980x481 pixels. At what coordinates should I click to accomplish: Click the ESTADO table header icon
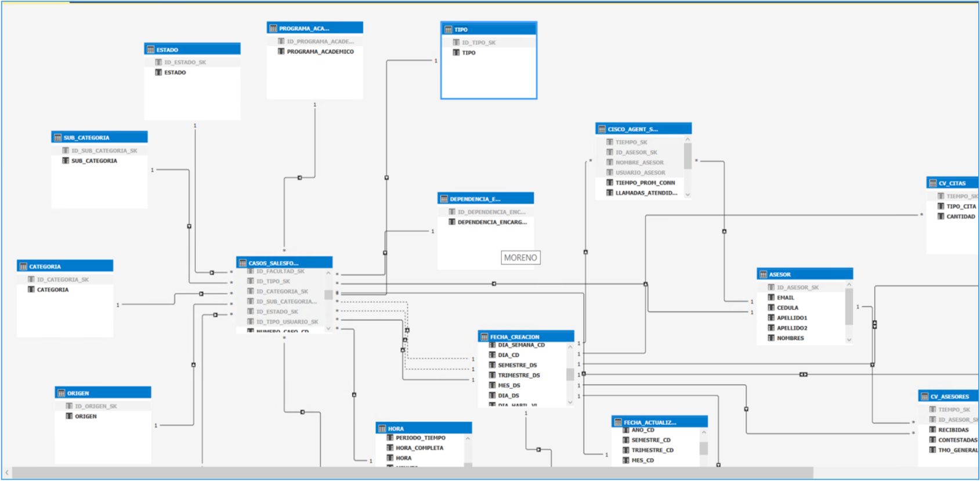pyautogui.click(x=150, y=50)
